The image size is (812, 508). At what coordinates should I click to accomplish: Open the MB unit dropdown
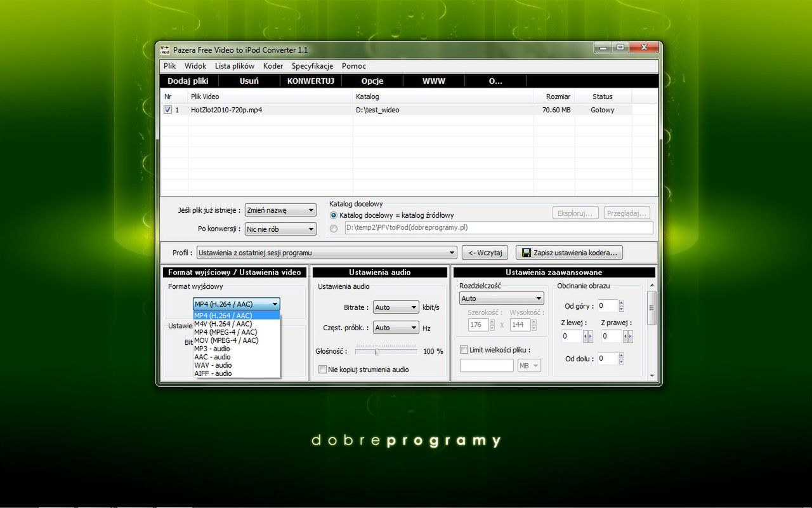[529, 365]
